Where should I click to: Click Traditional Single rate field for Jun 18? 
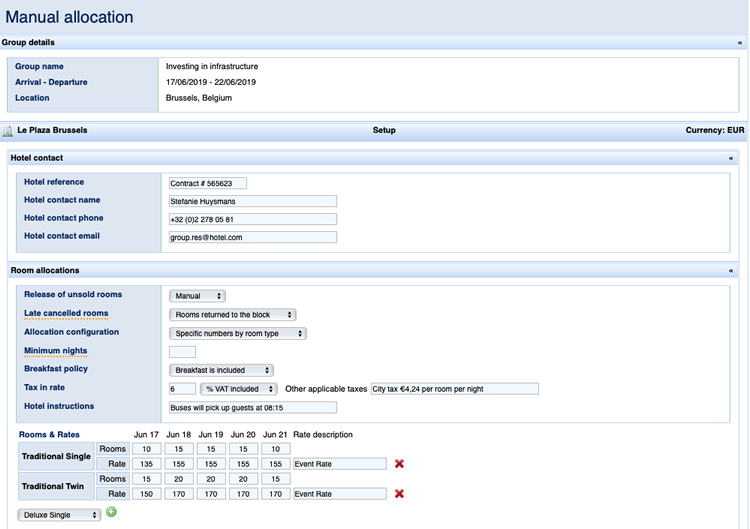click(x=178, y=464)
